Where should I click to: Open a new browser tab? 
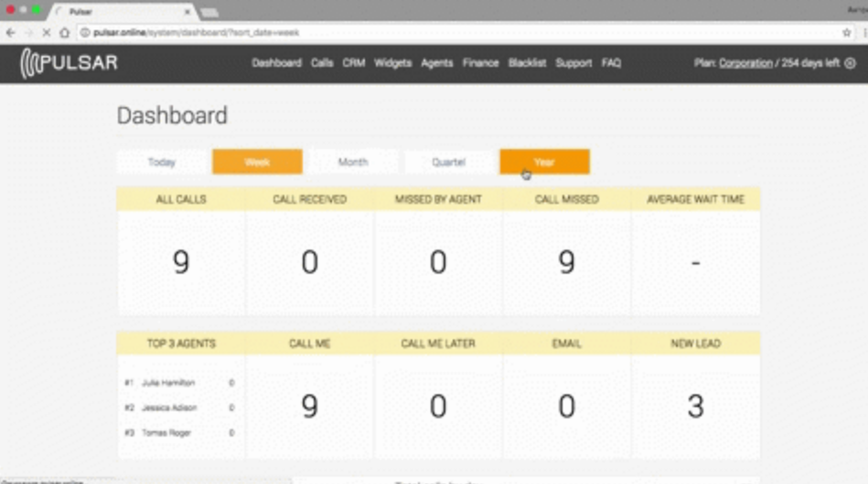point(209,12)
